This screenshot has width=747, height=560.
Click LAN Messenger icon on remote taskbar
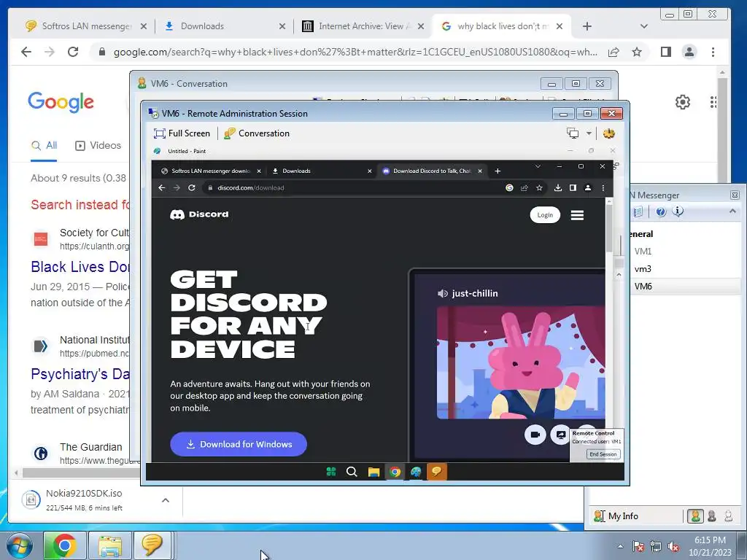pos(436,472)
